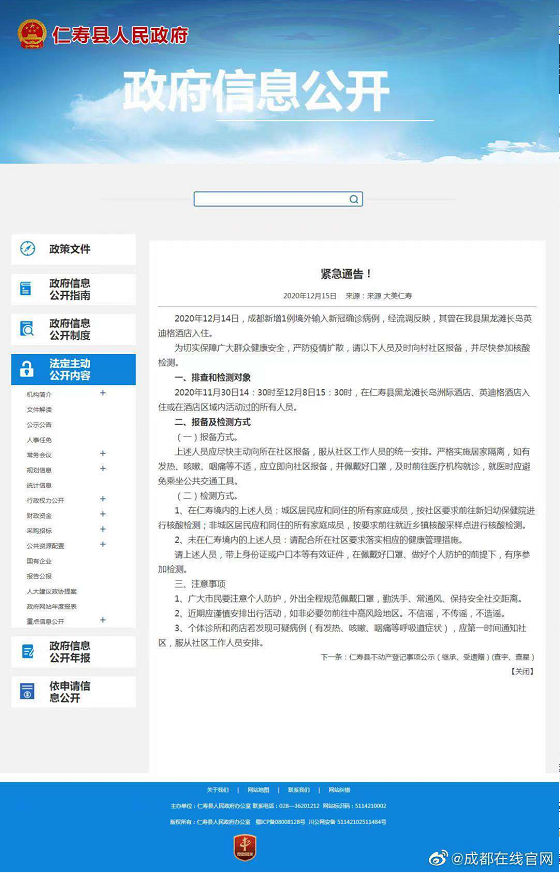
Task: Open 公示公告 in sidebar list
Action: (x=38, y=424)
